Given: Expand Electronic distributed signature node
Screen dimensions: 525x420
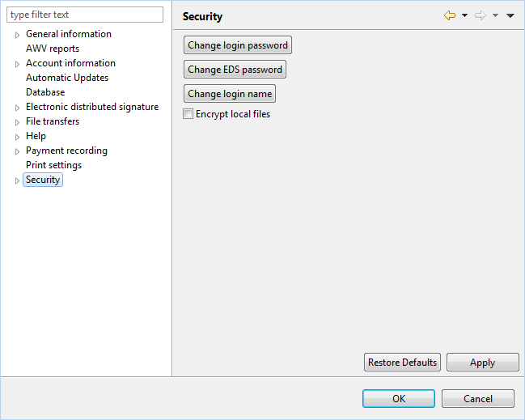Looking at the screenshot, I should (17, 108).
